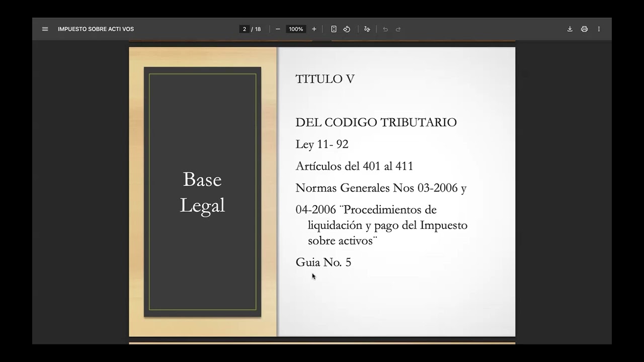Click the redo arrow in toolbar
The height and width of the screenshot is (362, 644).
click(398, 29)
